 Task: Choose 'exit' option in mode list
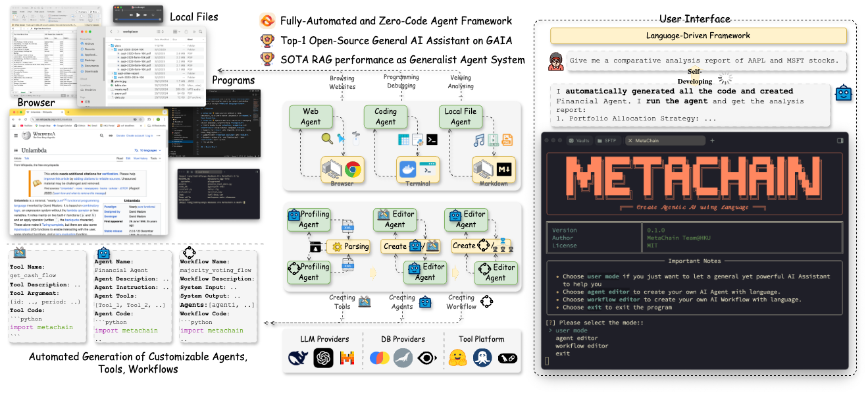click(x=563, y=354)
